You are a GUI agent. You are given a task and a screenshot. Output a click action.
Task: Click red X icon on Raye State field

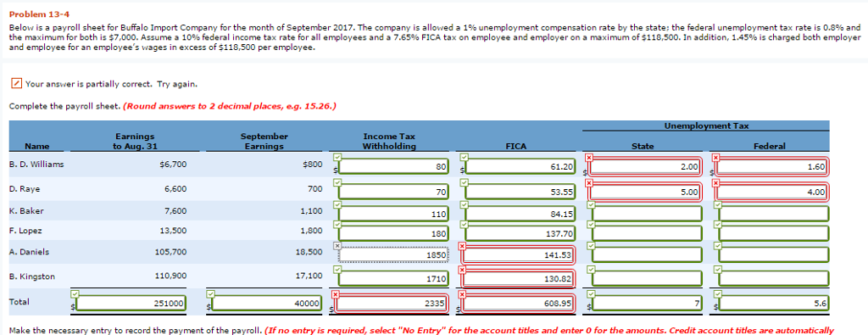[x=589, y=182]
